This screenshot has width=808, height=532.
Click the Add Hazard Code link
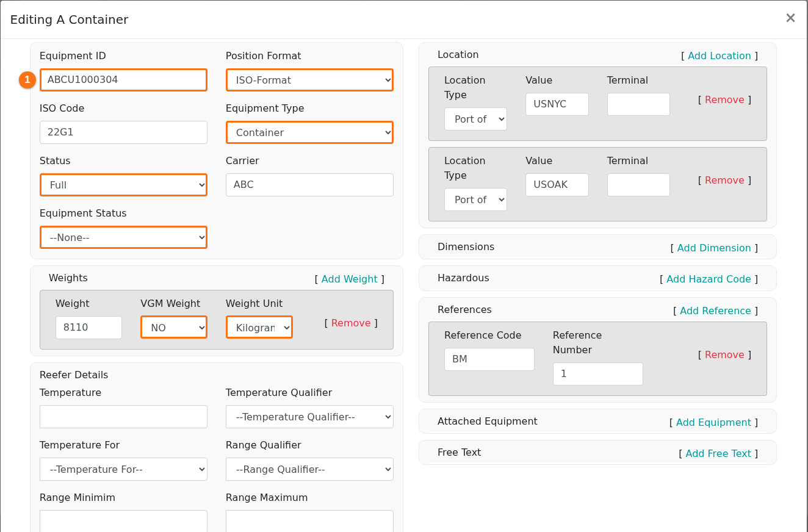709,279
